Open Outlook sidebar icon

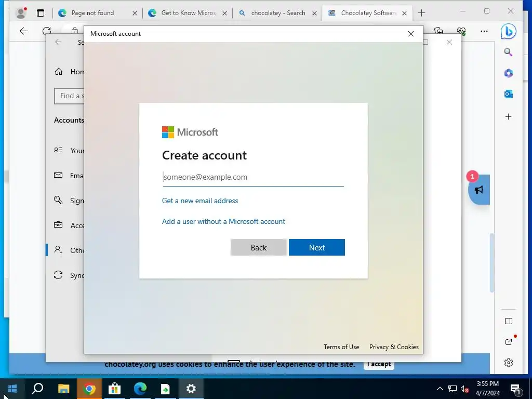point(508,94)
